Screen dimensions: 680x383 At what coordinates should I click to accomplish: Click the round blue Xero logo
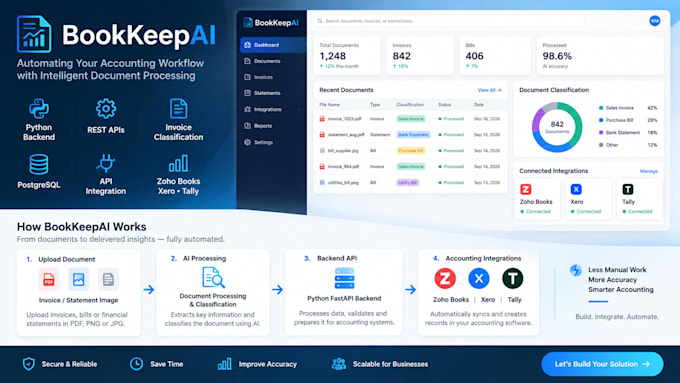(479, 278)
